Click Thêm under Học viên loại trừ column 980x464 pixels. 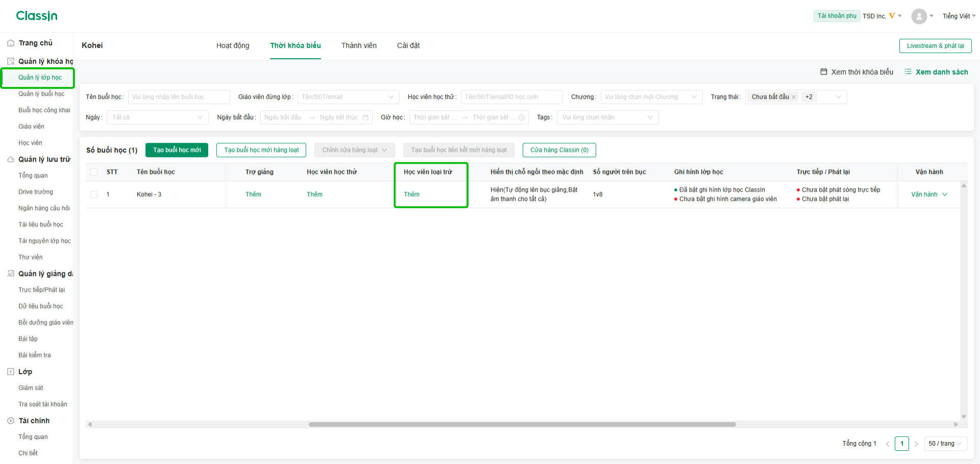(411, 194)
